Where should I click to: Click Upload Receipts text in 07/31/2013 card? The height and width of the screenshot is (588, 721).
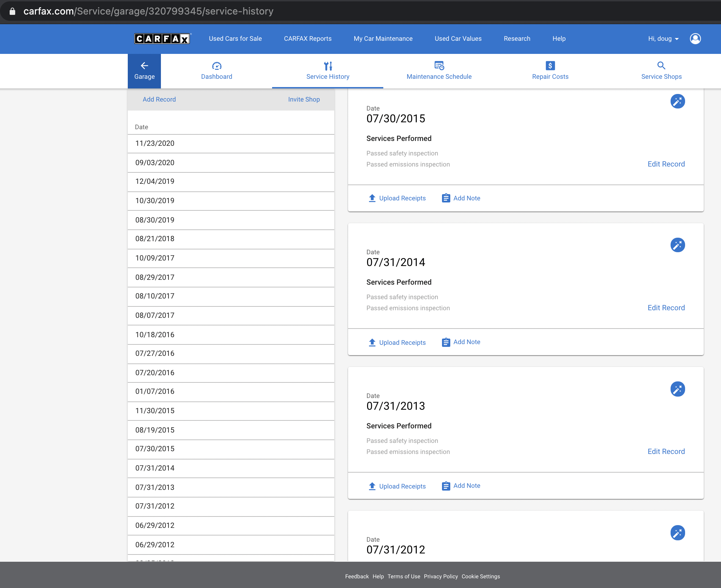coord(402,486)
